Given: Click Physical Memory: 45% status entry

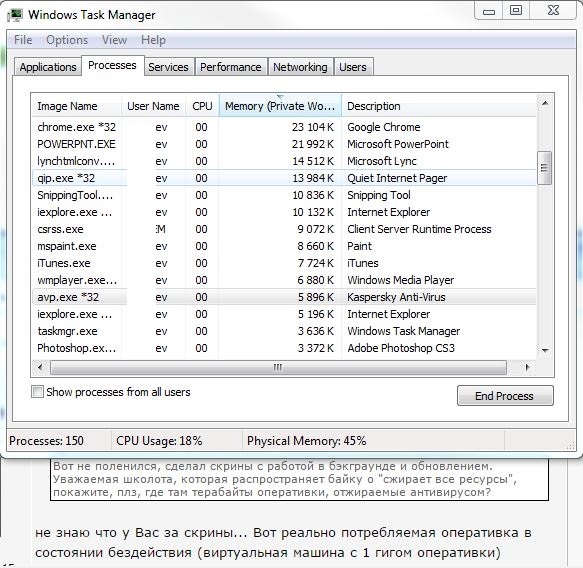Looking at the screenshot, I should (x=307, y=441).
